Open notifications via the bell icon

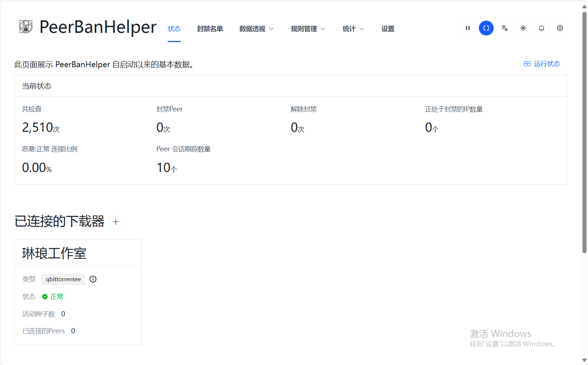[x=542, y=28]
